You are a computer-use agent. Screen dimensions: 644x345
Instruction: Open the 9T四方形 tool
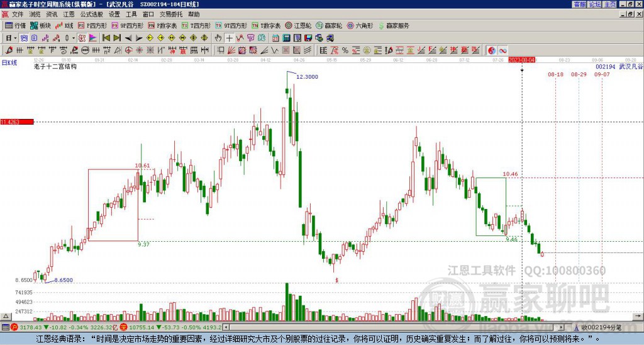click(x=231, y=25)
